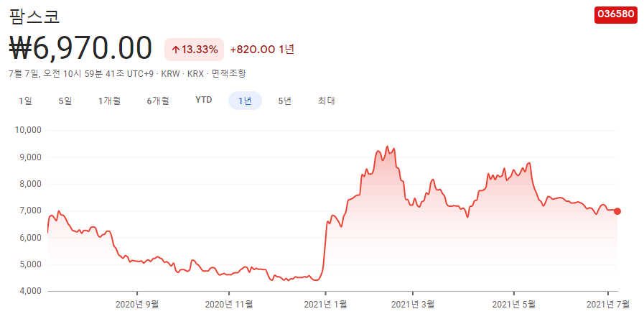
Task: Show the 최대 range tab
Action: [326, 101]
